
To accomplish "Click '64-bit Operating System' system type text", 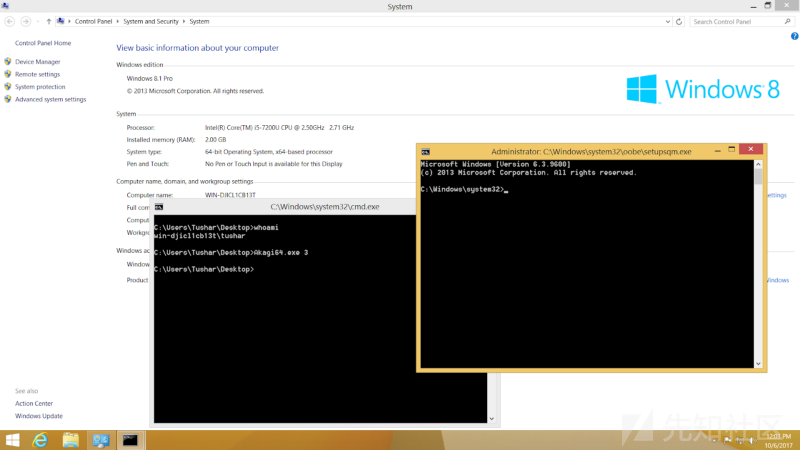I will (268, 152).
